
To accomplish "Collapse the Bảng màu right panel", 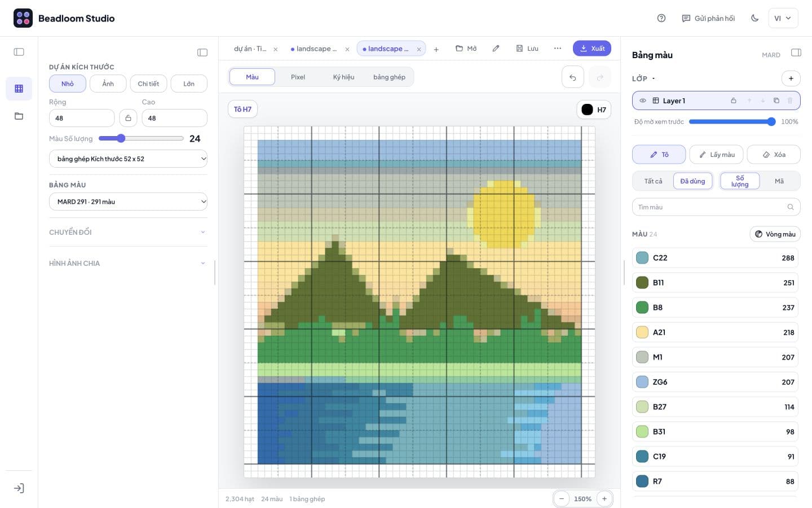I will point(796,52).
